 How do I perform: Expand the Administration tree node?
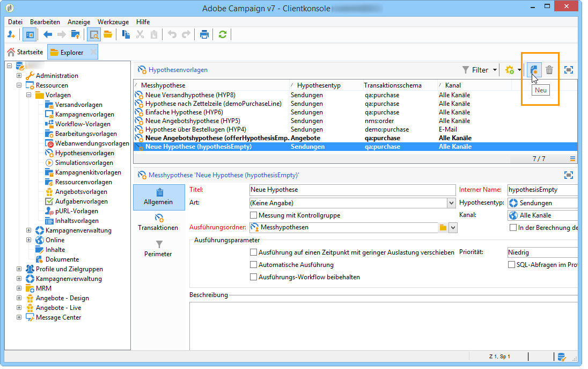pyautogui.click(x=19, y=75)
